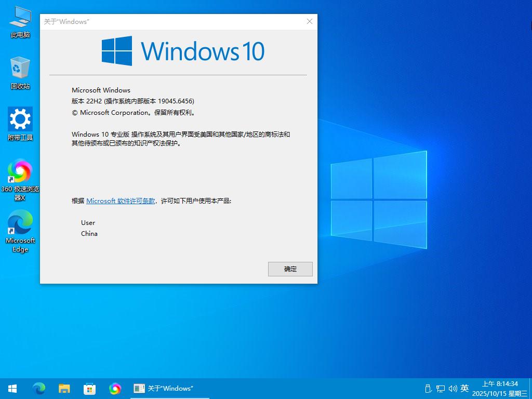Click the 关于"Windows" dialog title bar
Viewport: 532px width, 399px height.
(171, 21)
